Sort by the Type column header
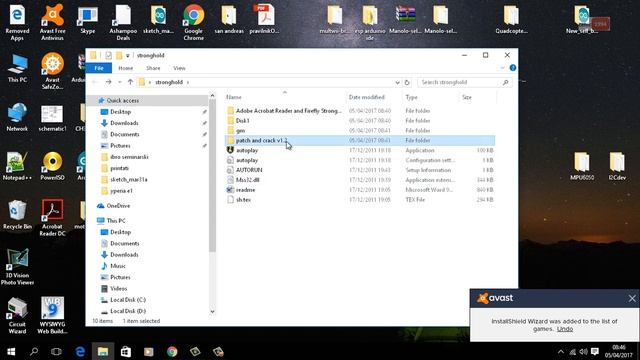This screenshot has width=640, height=360. (x=411, y=97)
